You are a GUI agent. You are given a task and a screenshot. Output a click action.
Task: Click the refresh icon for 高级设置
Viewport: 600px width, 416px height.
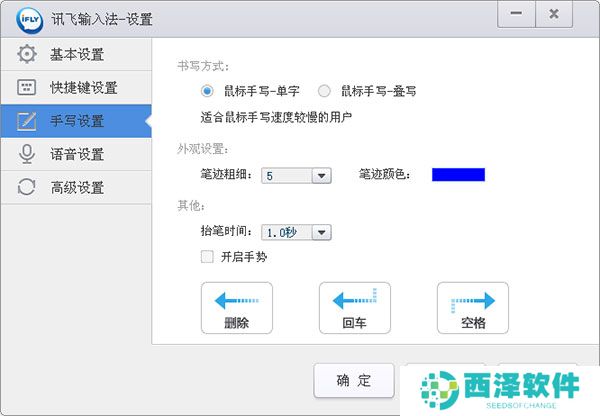coord(27,188)
